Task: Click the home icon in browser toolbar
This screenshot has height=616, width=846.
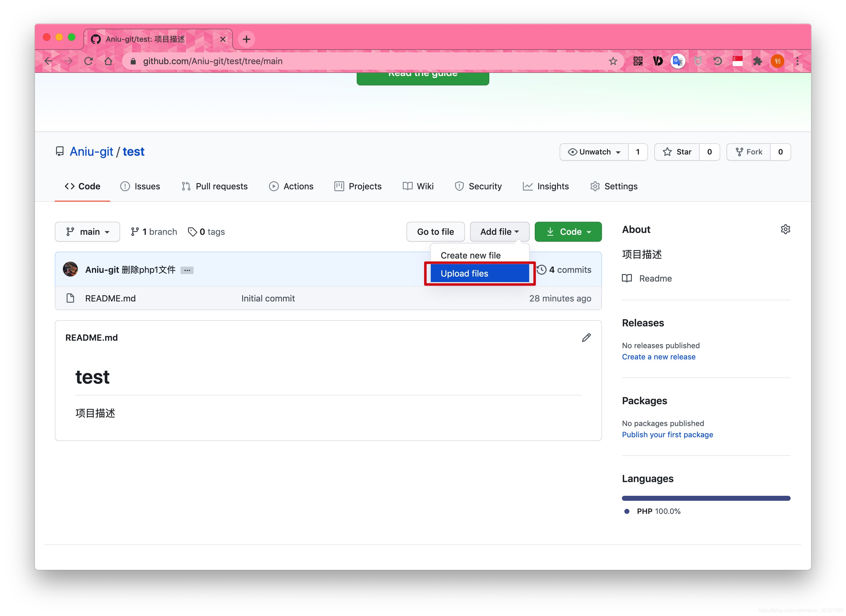Action: point(108,61)
